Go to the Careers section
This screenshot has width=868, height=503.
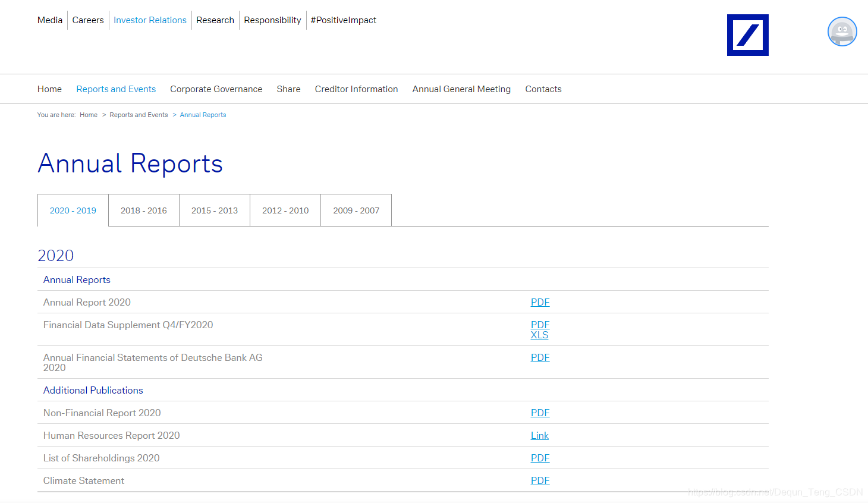coord(88,20)
